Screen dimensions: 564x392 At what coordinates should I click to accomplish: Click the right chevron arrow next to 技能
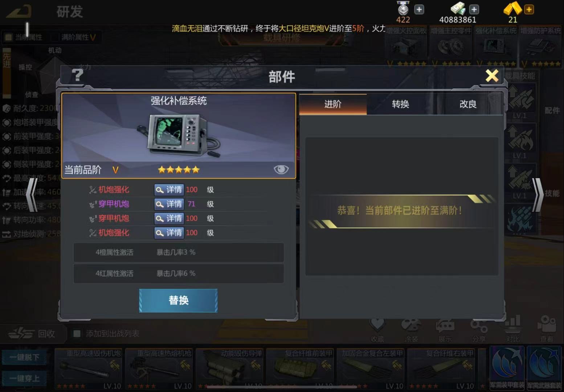[538, 195]
